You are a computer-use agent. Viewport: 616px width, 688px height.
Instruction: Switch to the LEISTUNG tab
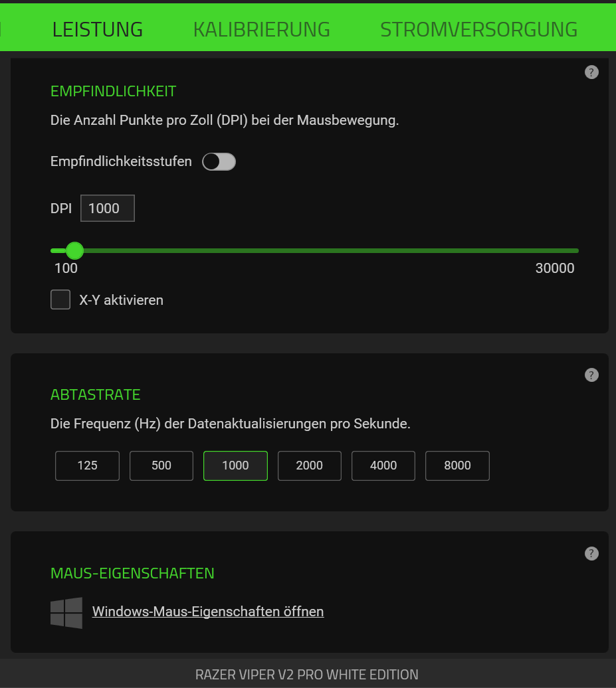(x=98, y=29)
